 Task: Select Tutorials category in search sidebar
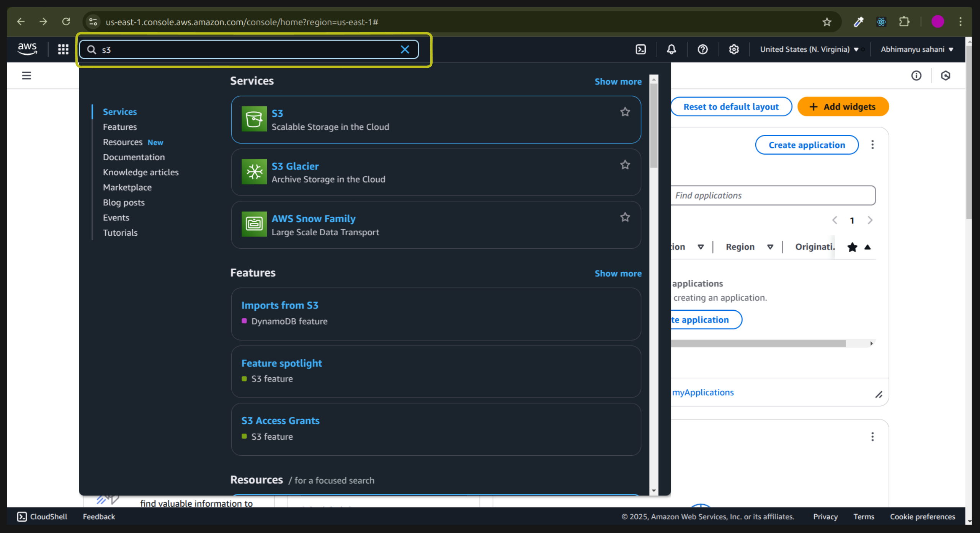pos(120,233)
